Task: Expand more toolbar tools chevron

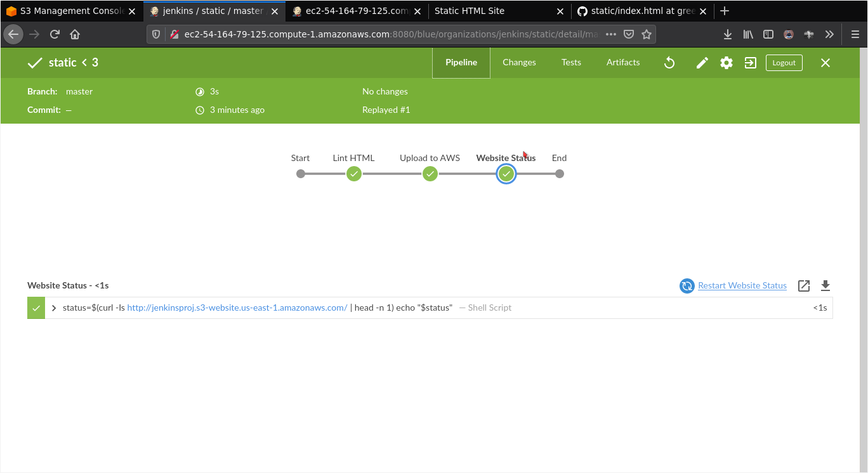Action: click(x=829, y=34)
